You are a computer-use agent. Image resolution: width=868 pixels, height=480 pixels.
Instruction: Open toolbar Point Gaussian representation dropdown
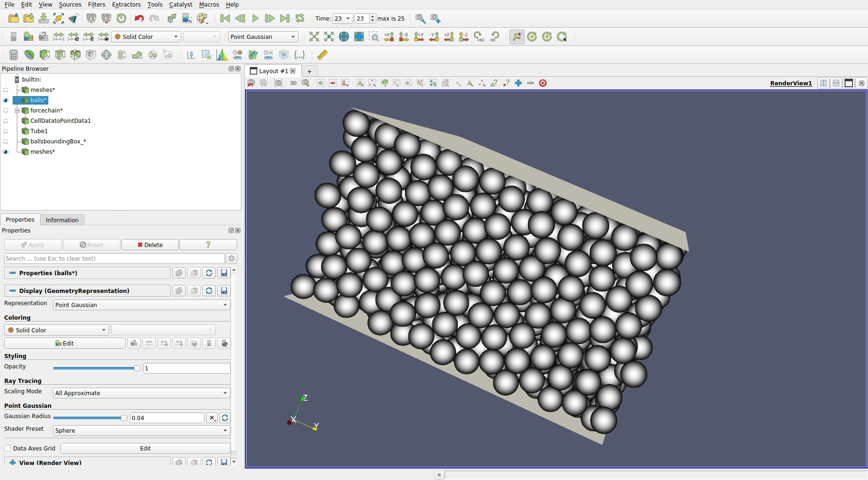point(263,37)
